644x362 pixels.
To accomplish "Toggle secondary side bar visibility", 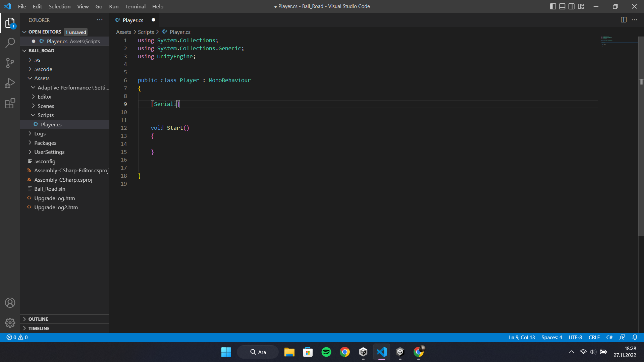I will (572, 6).
